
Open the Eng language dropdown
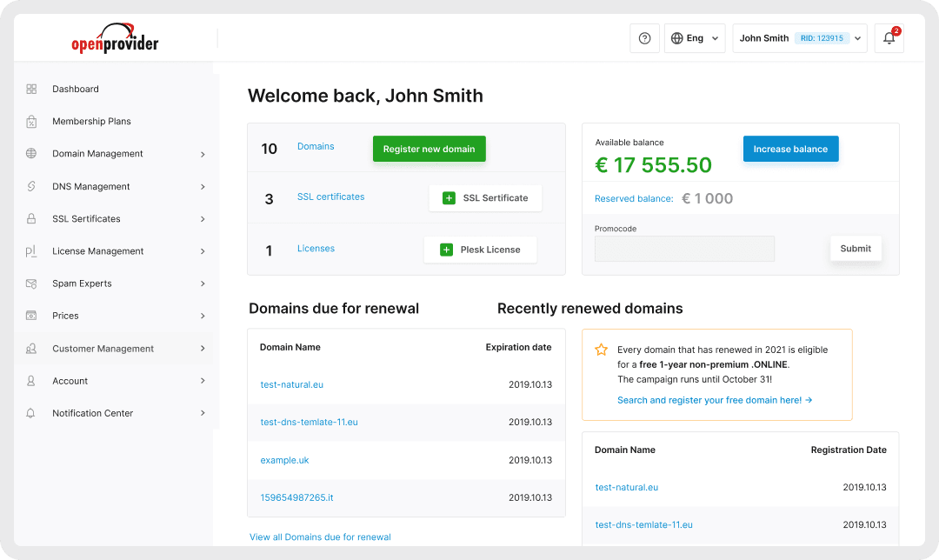point(694,37)
